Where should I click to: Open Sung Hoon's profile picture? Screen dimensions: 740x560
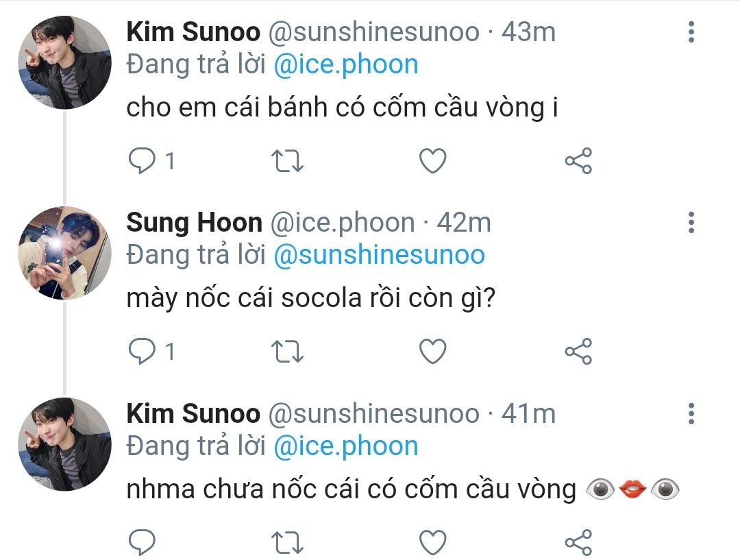[x=64, y=253]
